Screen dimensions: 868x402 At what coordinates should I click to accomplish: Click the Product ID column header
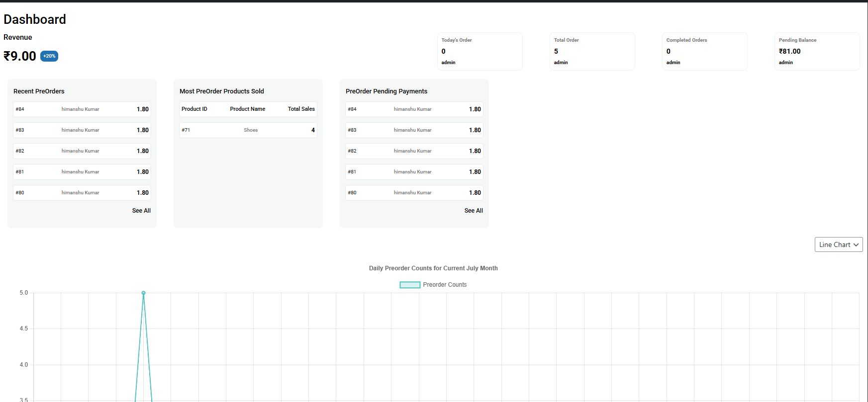[194, 109]
